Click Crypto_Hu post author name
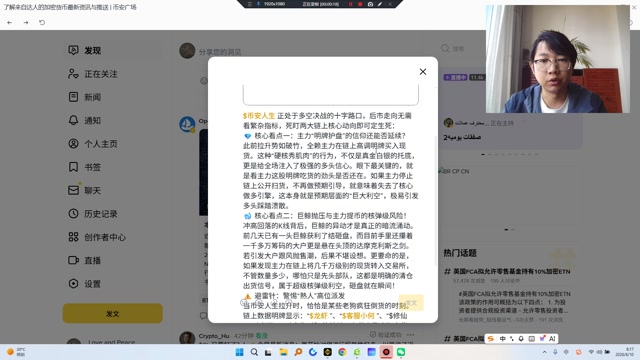Viewport: 640px width, 360px height. click(x=214, y=336)
